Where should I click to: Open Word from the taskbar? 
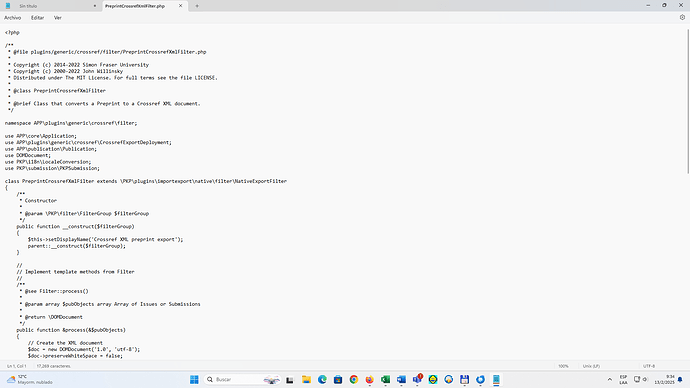pos(401,379)
